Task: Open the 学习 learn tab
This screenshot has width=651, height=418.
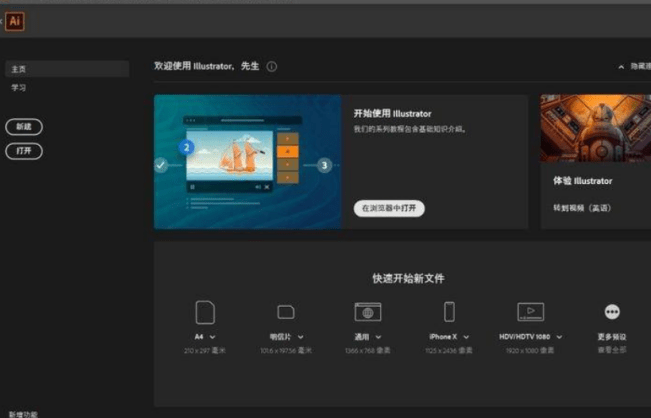Action: 19,88
